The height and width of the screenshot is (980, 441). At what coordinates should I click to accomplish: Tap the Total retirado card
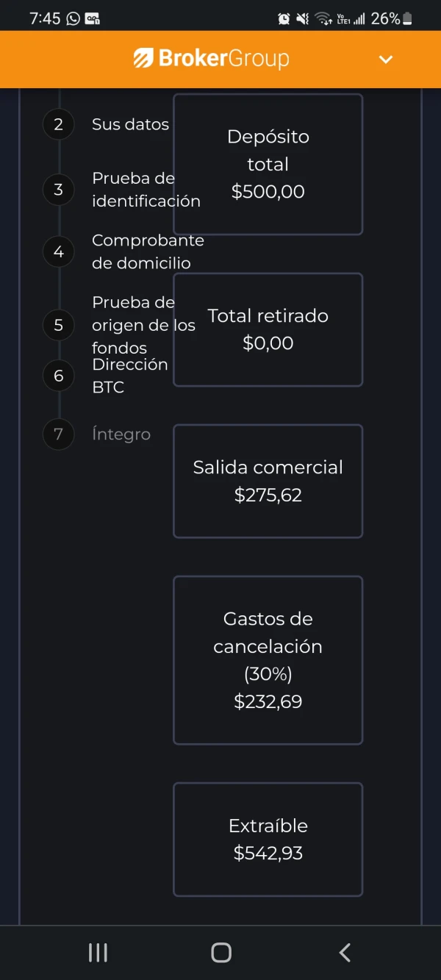click(268, 329)
